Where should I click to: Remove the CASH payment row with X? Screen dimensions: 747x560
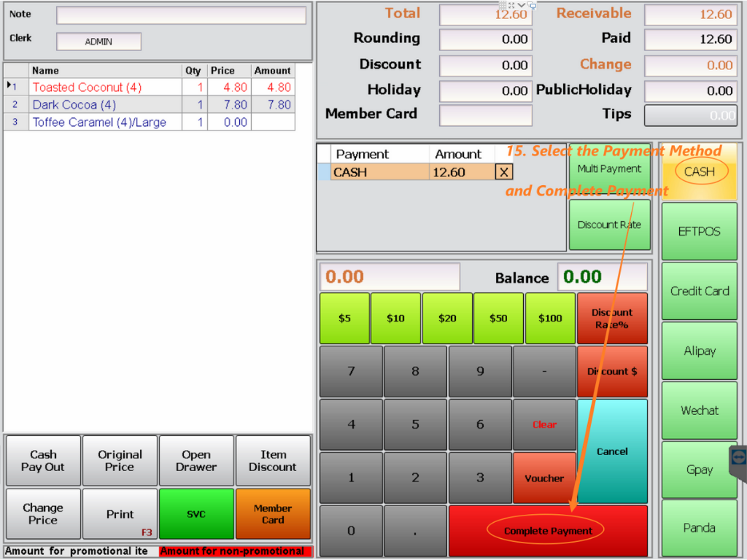[503, 172]
